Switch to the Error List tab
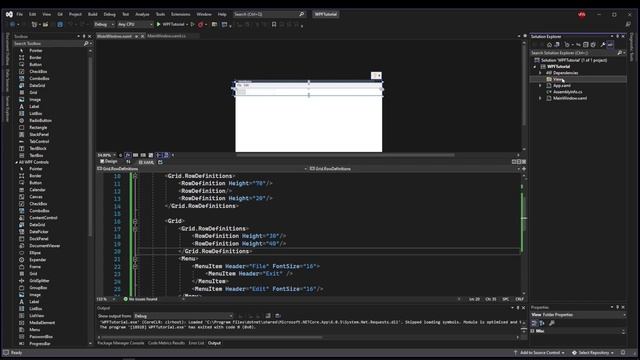This screenshot has width=640, height=360. (x=196, y=343)
